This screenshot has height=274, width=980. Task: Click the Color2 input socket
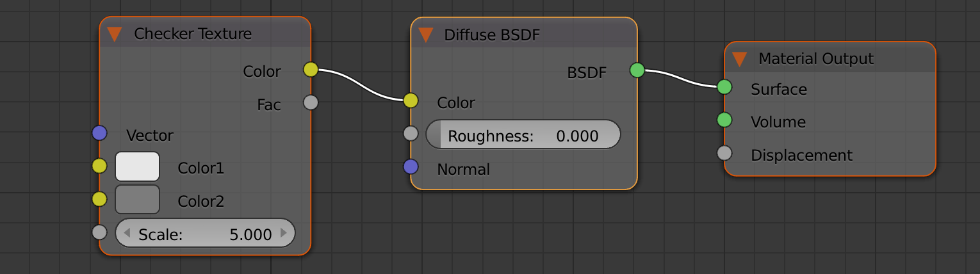tap(99, 199)
